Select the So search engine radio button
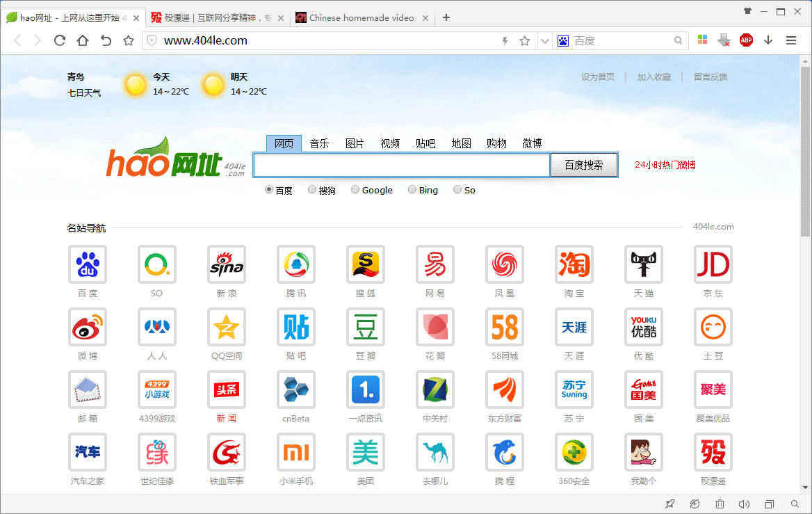Screen dimensions: 812x514 click(457, 190)
